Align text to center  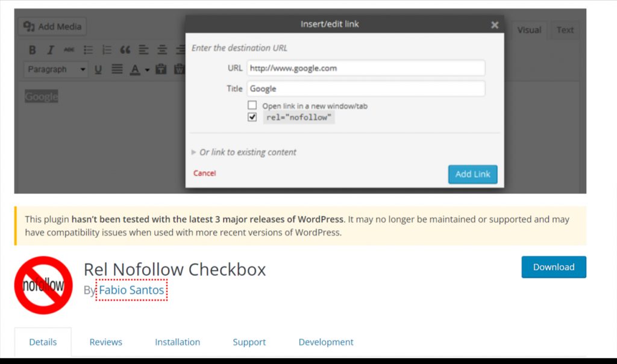click(x=161, y=50)
